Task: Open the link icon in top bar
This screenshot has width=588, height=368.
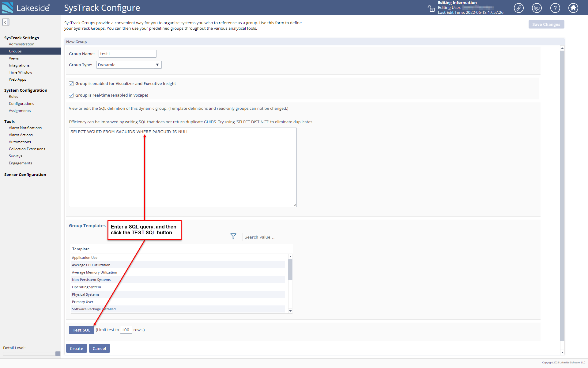Action: click(x=519, y=8)
